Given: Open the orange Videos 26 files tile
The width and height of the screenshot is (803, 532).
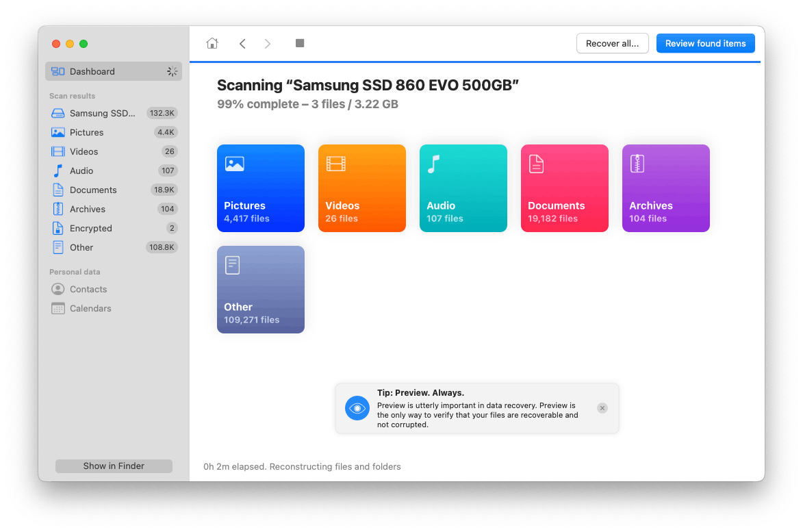Looking at the screenshot, I should [x=362, y=188].
